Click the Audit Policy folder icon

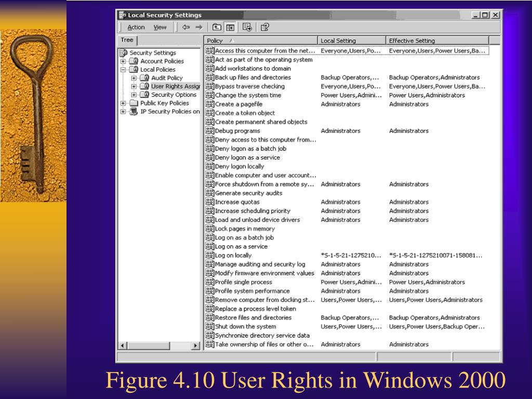click(x=145, y=78)
